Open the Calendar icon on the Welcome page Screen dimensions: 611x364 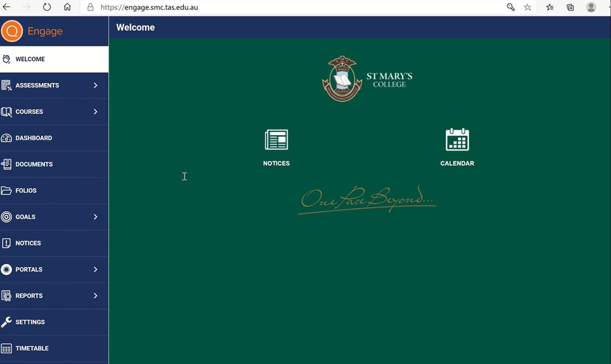tap(457, 139)
